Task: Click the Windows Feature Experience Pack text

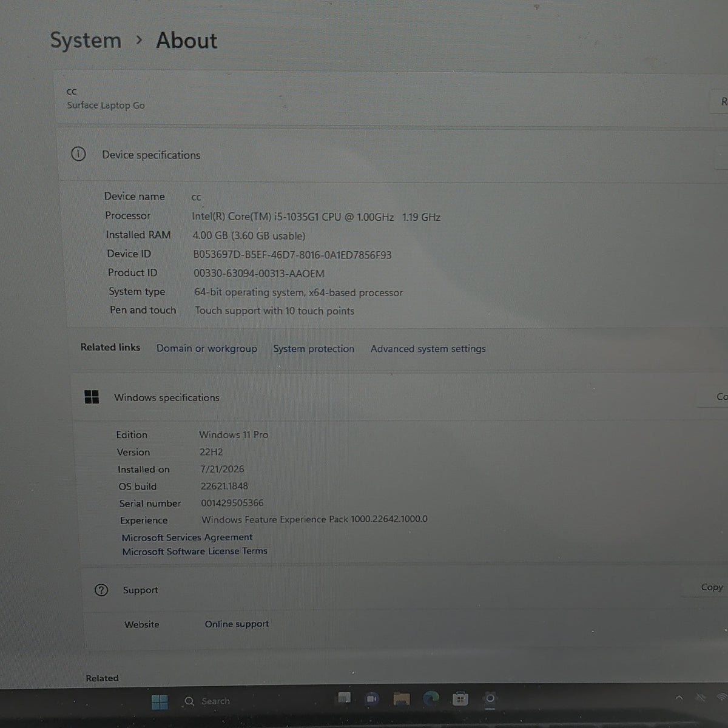Action: pos(314,519)
